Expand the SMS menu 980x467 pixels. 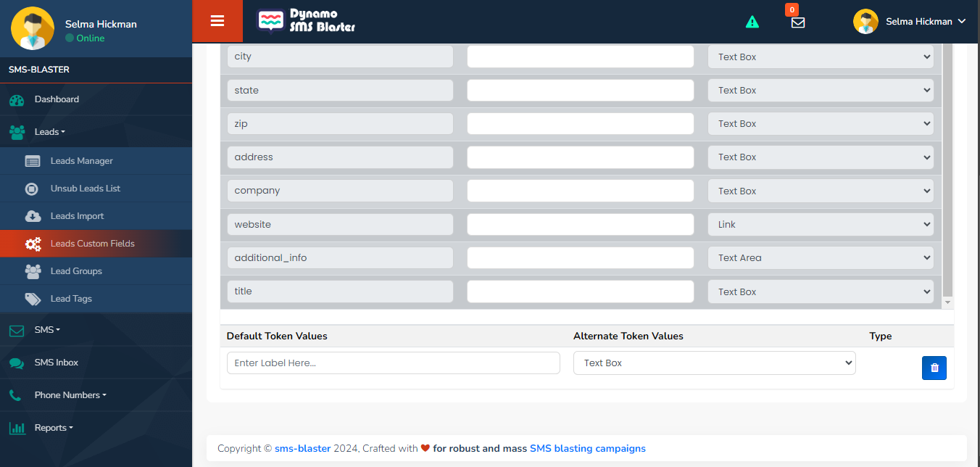point(96,330)
